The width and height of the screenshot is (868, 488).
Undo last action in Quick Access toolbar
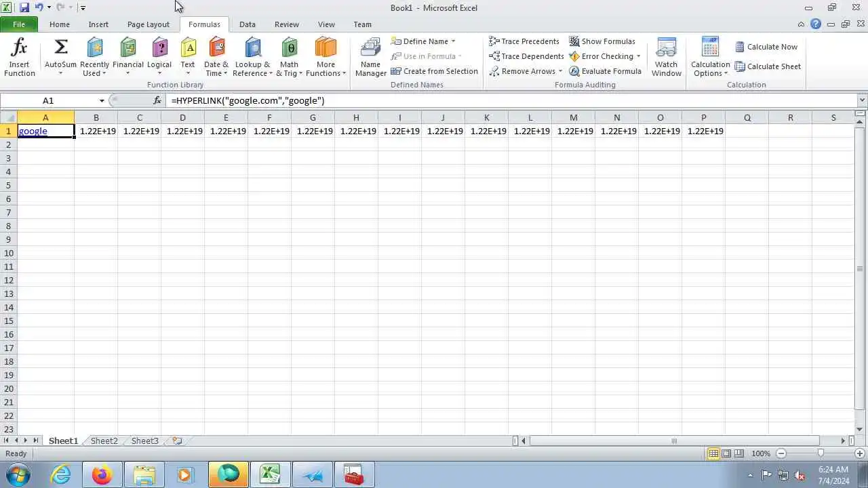[x=39, y=7]
